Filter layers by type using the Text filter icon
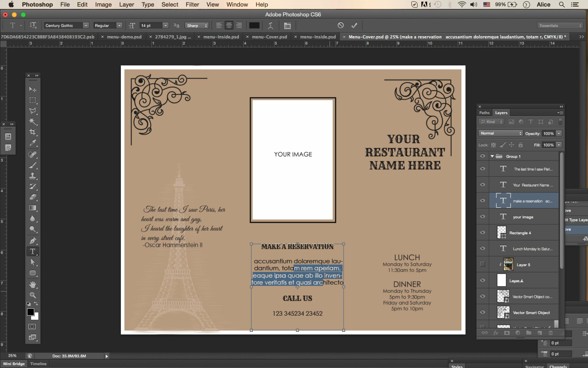This screenshot has height=368, width=588. [531, 122]
